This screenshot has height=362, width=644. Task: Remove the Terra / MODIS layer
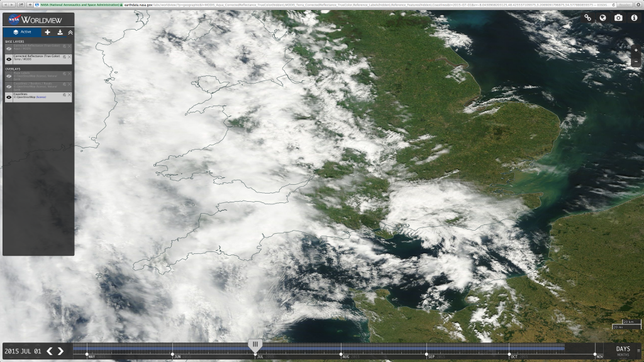pos(69,57)
